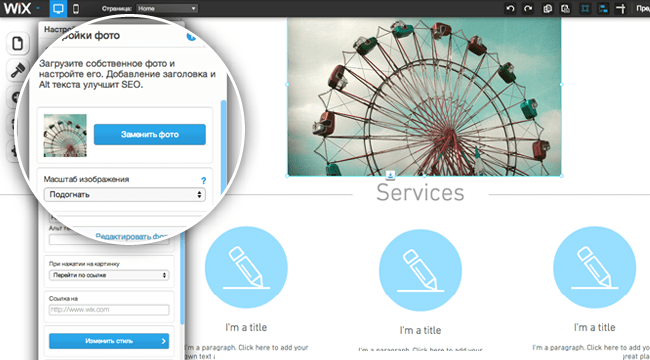Switch to mobile editor view
The image size is (650, 360).
(76, 9)
